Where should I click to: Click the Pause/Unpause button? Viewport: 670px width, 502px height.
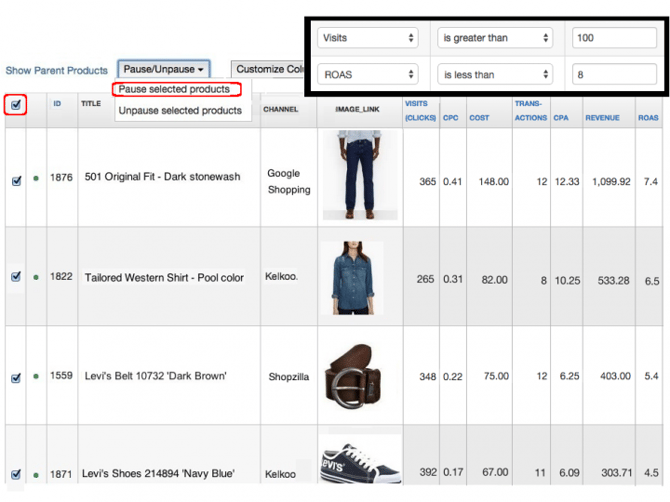pos(164,69)
